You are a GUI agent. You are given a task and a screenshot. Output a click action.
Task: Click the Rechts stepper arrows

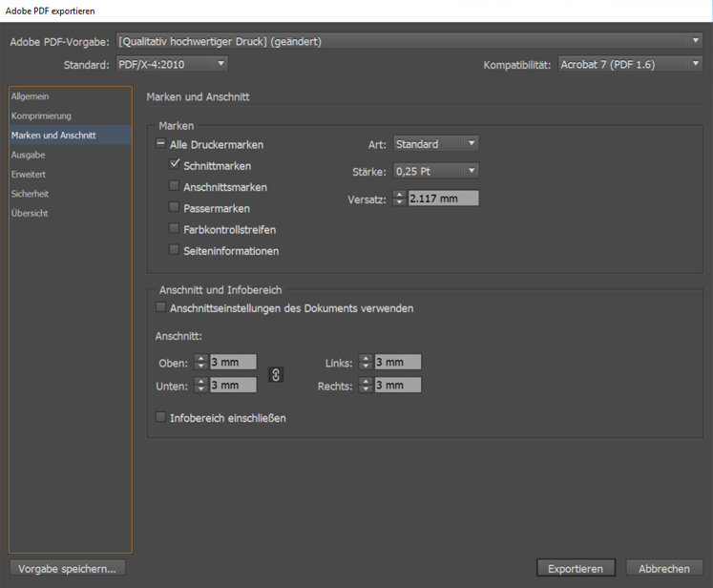coord(366,386)
